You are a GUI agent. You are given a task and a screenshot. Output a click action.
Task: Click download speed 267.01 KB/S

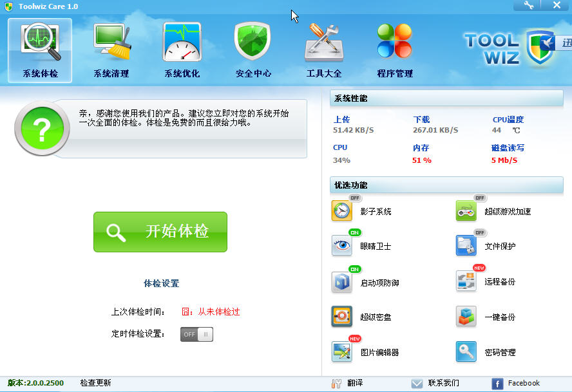tap(435, 130)
